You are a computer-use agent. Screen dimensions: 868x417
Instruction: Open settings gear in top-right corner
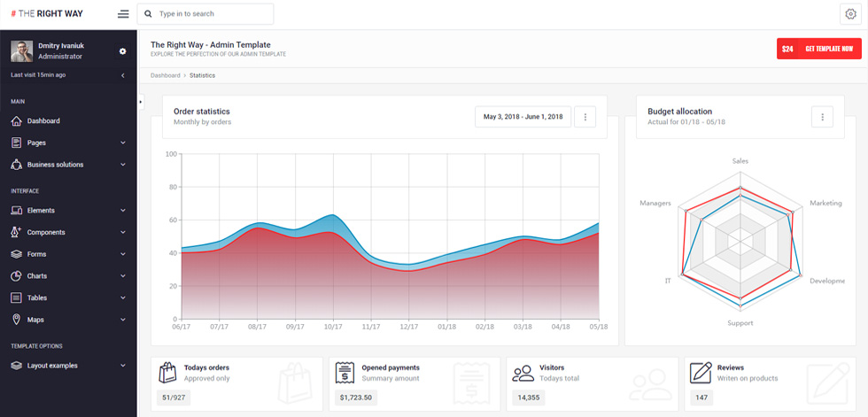[x=850, y=14]
